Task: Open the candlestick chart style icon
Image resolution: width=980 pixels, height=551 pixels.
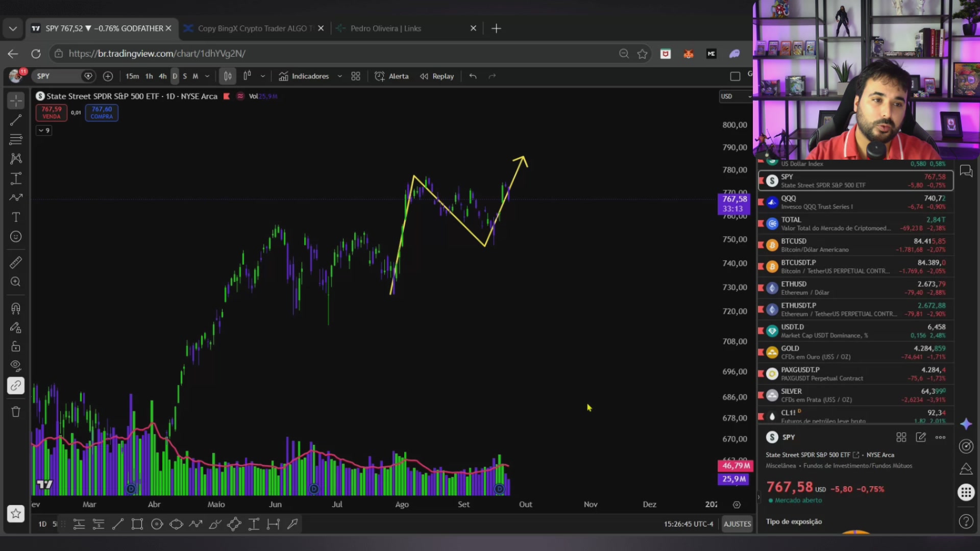Action: (x=228, y=76)
